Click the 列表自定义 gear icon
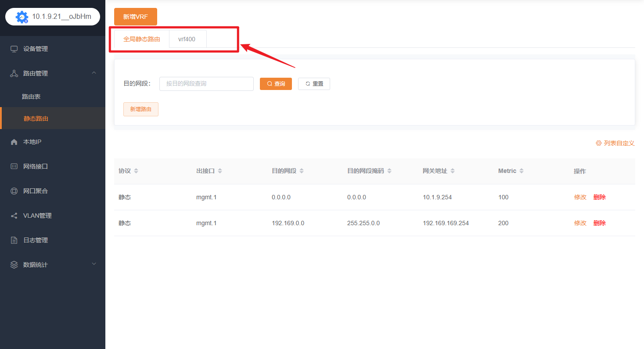This screenshot has width=644, height=349. pyautogui.click(x=598, y=143)
